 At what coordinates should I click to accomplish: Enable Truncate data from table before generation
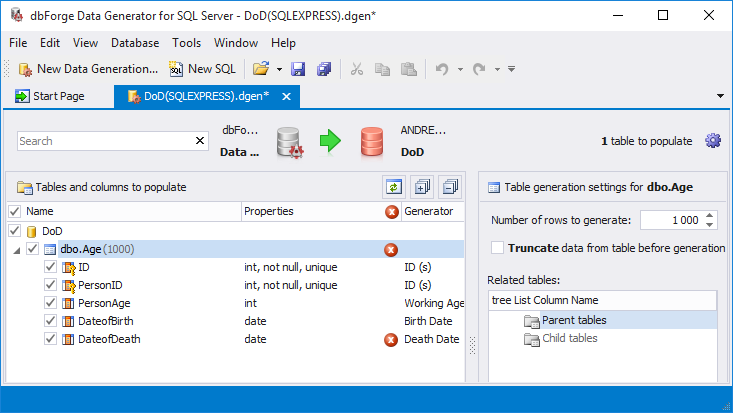coord(497,248)
